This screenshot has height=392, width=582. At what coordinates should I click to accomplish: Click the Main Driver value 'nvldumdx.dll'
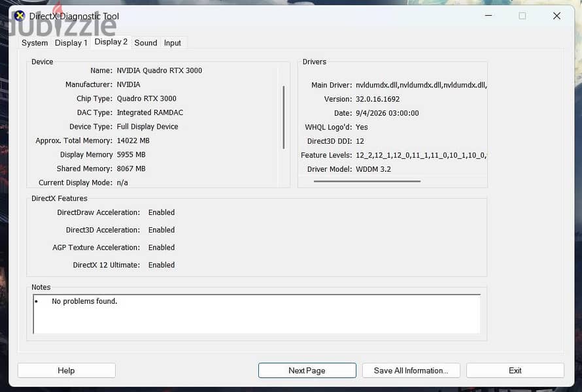coord(421,85)
